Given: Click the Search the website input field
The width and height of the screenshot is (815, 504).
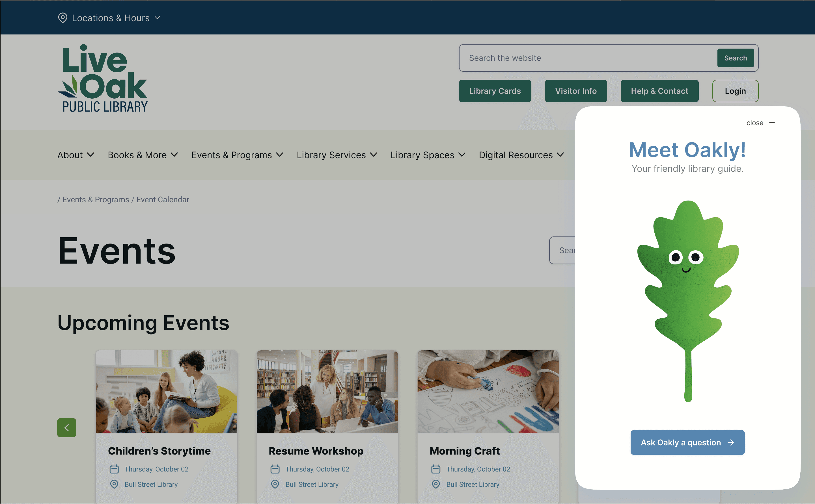Looking at the screenshot, I should [x=587, y=58].
